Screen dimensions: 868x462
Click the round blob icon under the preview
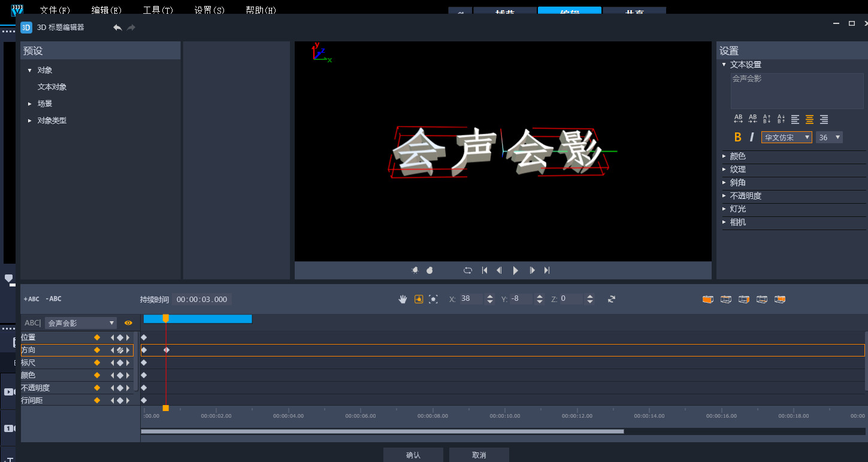point(430,270)
